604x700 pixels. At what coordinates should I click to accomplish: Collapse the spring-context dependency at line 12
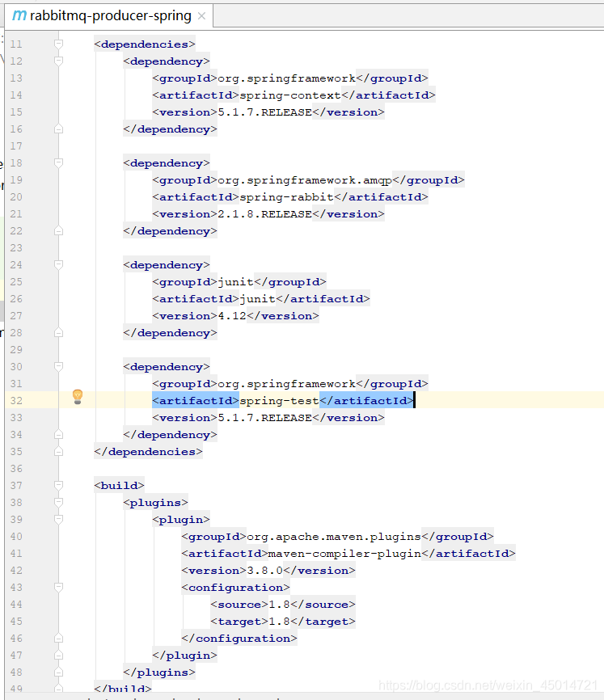click(58, 61)
